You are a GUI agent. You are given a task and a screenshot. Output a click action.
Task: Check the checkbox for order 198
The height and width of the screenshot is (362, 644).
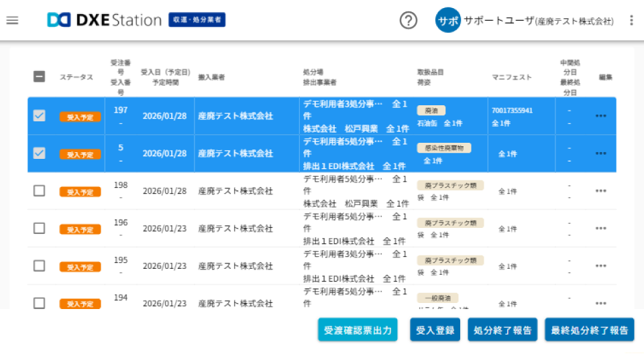point(40,191)
